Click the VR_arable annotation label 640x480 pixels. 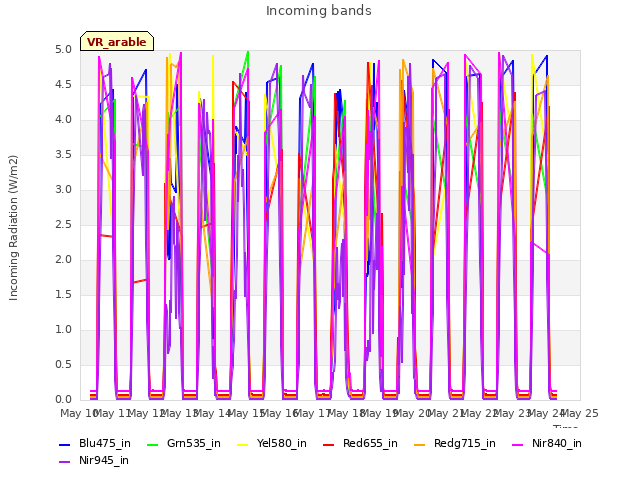pos(117,42)
